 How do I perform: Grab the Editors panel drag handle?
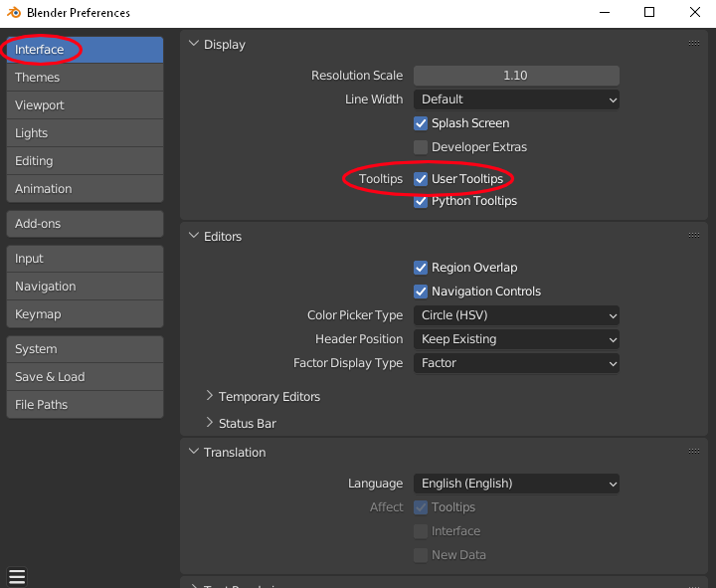694,236
